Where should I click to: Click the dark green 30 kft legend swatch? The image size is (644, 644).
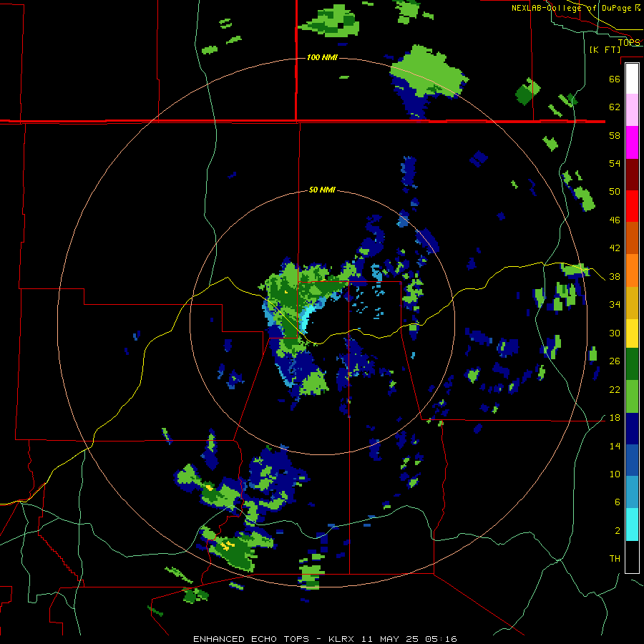point(632,364)
